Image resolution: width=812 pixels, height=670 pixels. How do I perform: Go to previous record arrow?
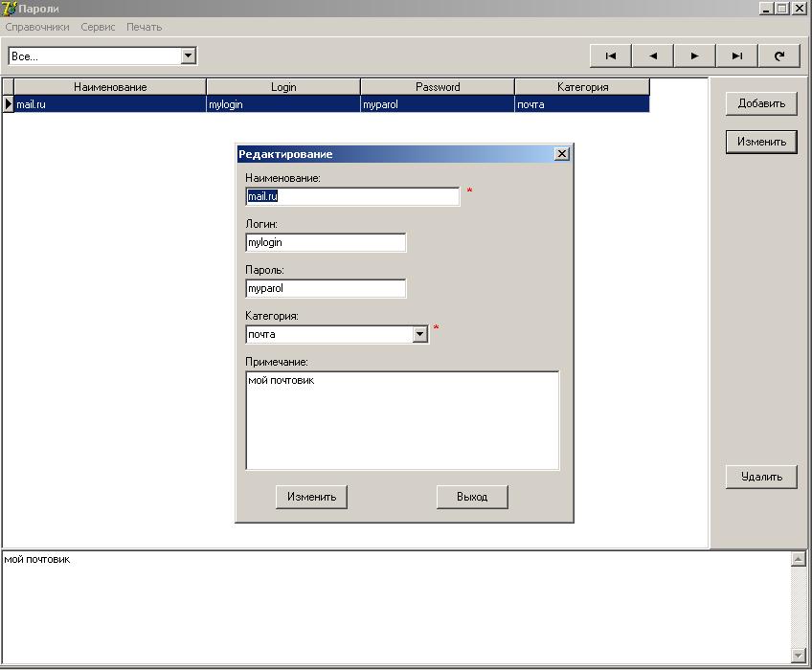(653, 56)
